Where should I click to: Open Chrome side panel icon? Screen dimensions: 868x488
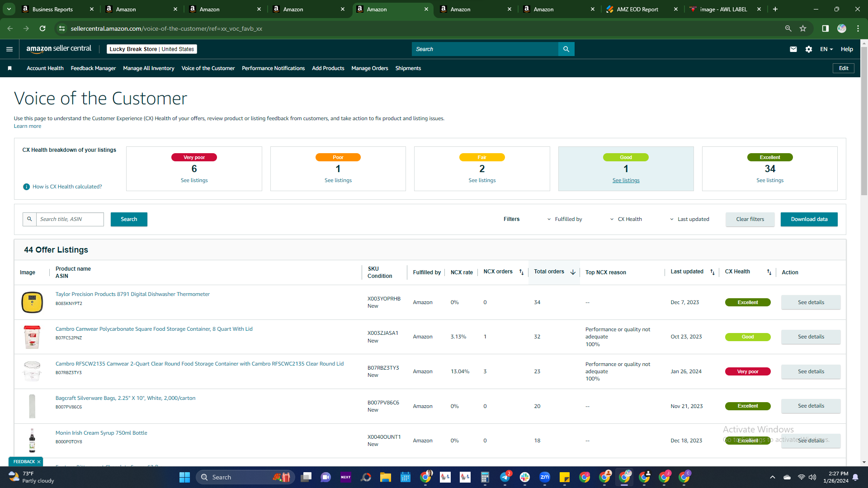(825, 28)
